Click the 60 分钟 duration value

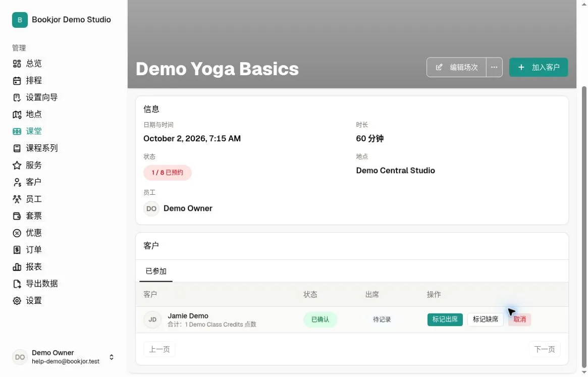point(370,139)
